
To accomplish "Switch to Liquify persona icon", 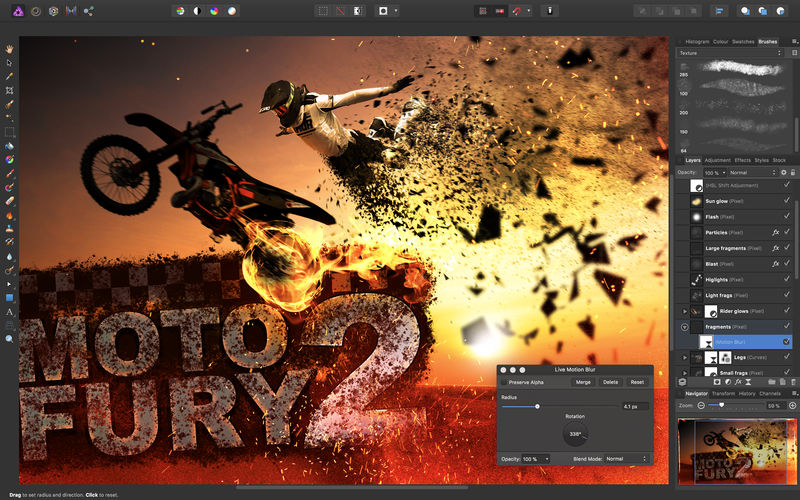I will pyautogui.click(x=36, y=11).
